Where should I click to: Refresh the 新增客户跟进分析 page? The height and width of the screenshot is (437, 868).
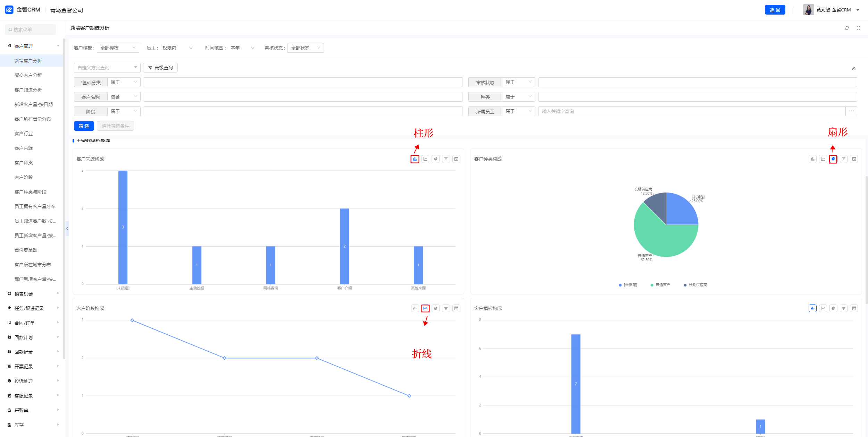[847, 28]
